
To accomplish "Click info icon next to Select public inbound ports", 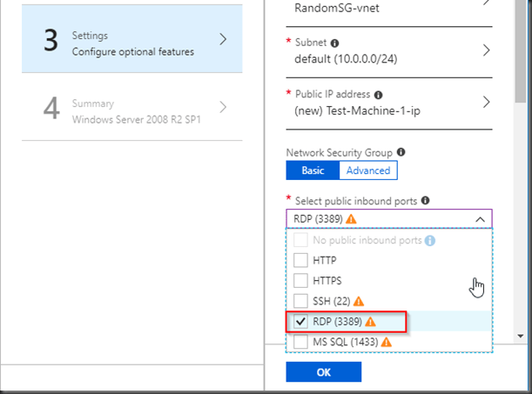I will [x=425, y=200].
